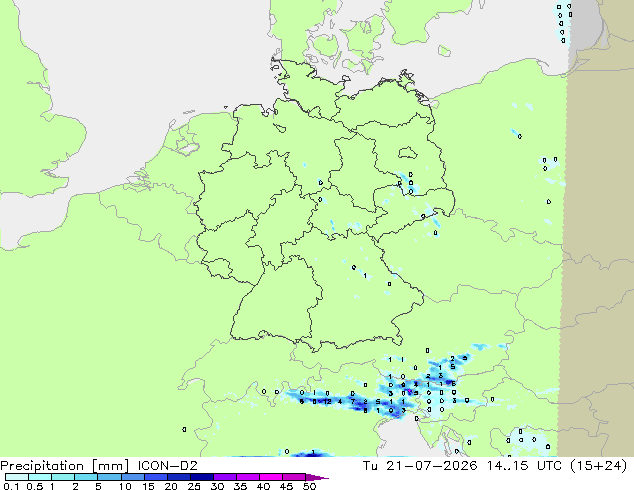The image size is (634, 490).
Task: Click the '(15+24)' forecast run label
Action: pos(598,466)
